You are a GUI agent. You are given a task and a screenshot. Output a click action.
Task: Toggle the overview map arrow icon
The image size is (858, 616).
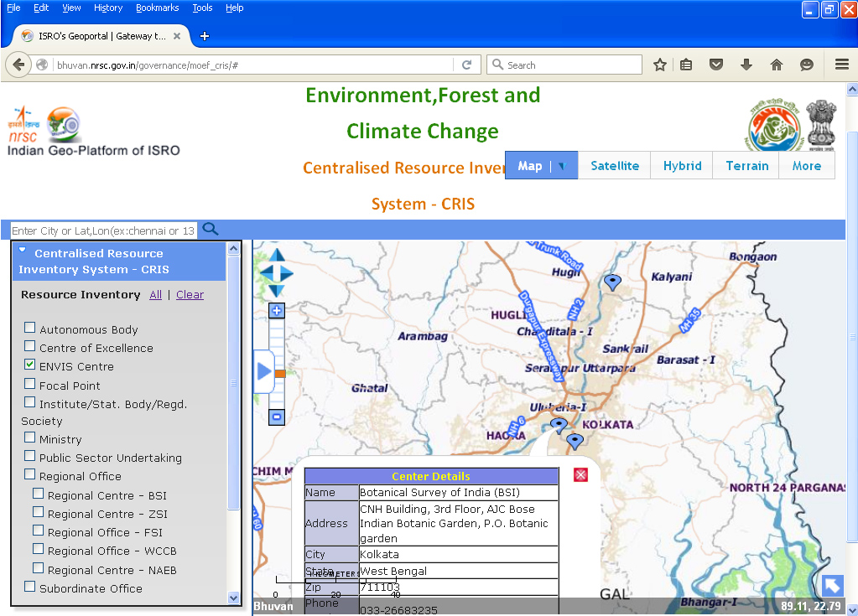point(832,586)
